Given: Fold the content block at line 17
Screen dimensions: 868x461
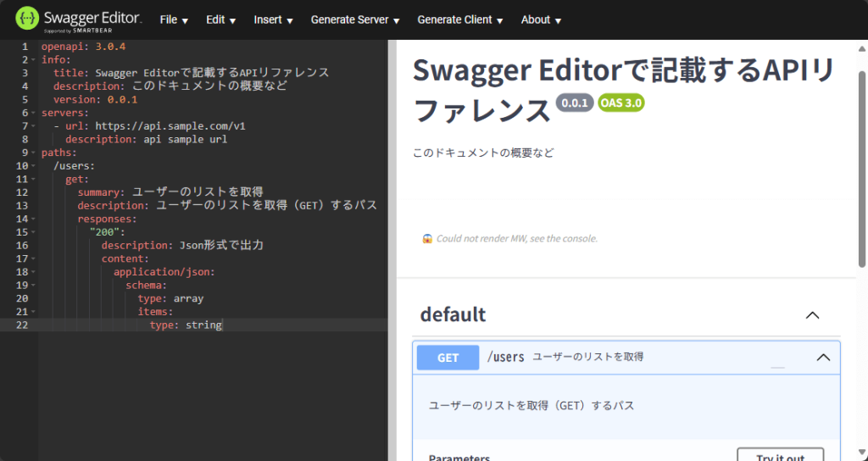Looking at the screenshot, I should tap(33, 259).
